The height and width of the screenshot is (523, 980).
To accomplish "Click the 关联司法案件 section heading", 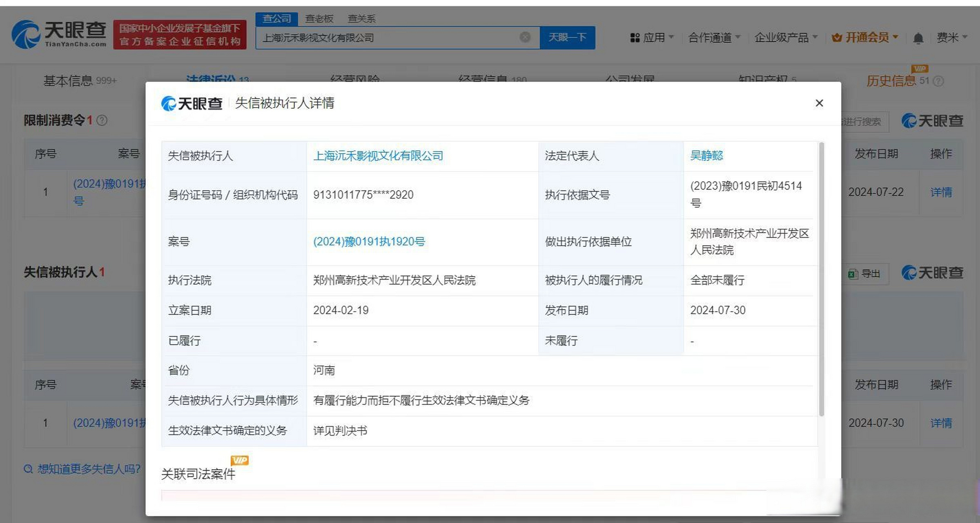I will 198,474.
